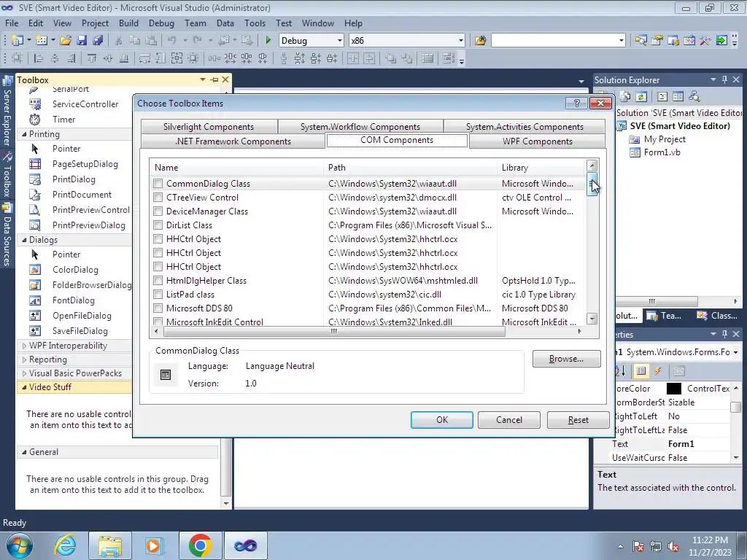
Task: Expand the Visual Basic PowerPacks group
Action: 24,373
